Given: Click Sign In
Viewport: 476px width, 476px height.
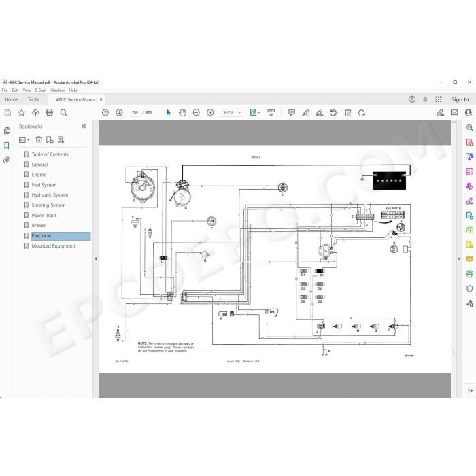Looking at the screenshot, I should click(460, 99).
